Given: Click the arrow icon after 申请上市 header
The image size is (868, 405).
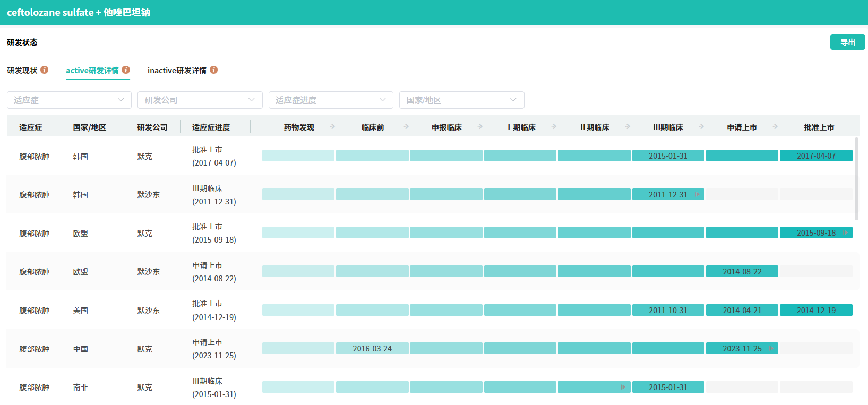Looking at the screenshot, I should (x=775, y=127).
